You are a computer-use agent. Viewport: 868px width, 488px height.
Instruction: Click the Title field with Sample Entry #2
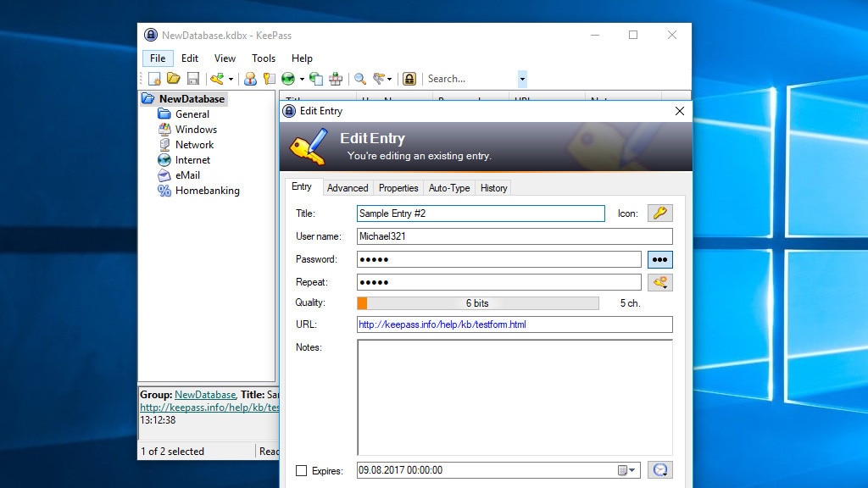481,213
